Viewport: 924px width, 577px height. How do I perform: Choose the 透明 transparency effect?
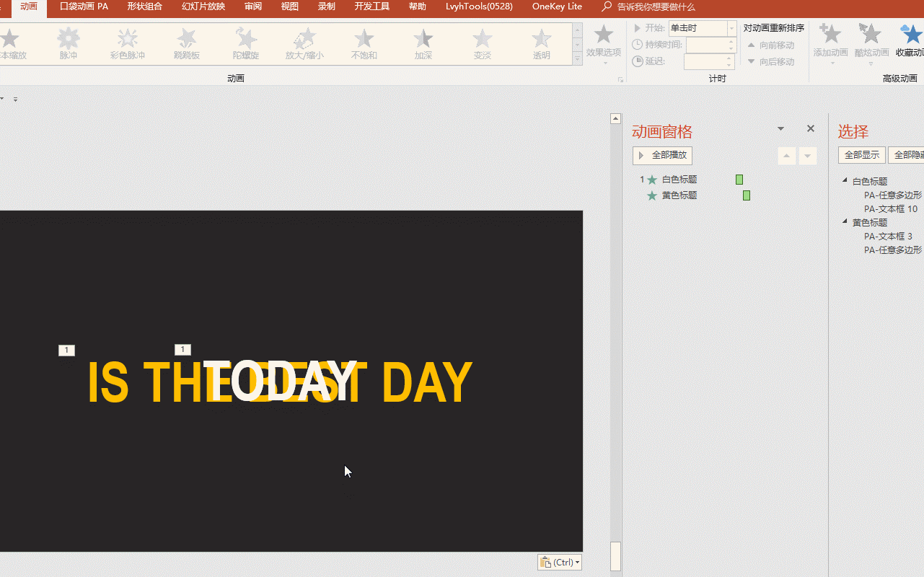point(541,43)
